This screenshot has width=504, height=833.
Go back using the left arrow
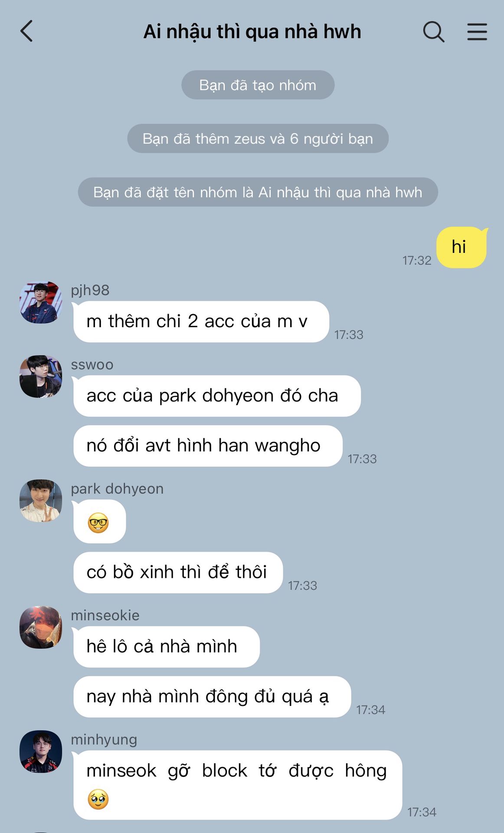tap(26, 31)
